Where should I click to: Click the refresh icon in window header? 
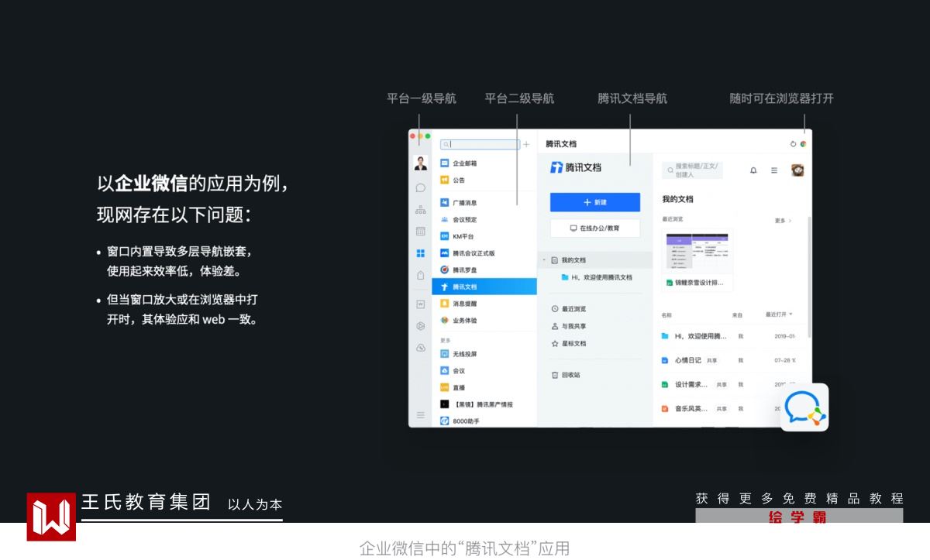click(x=793, y=144)
